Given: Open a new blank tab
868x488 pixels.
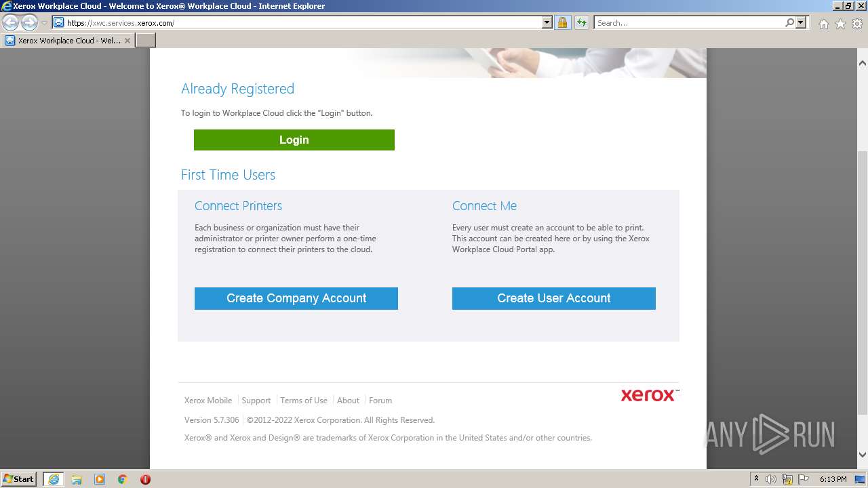Looking at the screenshot, I should 146,41.
